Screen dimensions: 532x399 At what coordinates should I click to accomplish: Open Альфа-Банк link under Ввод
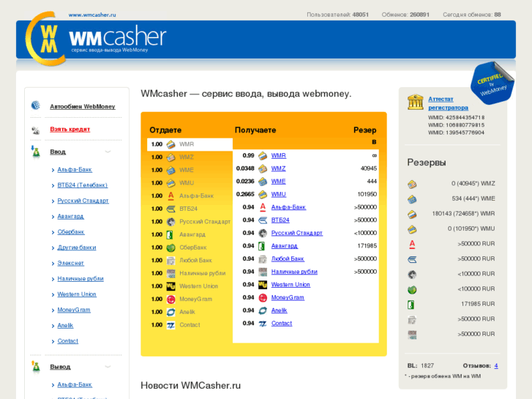tap(75, 169)
